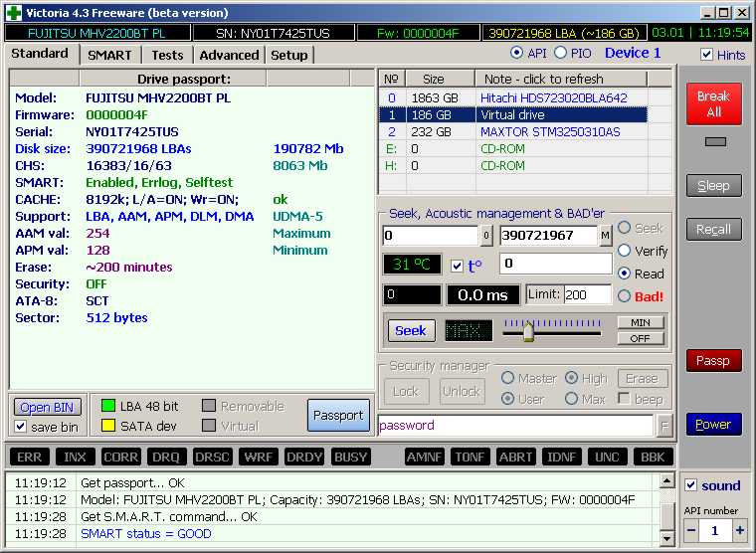Click the Limit field showing 200
Image resolution: width=756 pixels, height=553 pixels.
click(x=587, y=294)
